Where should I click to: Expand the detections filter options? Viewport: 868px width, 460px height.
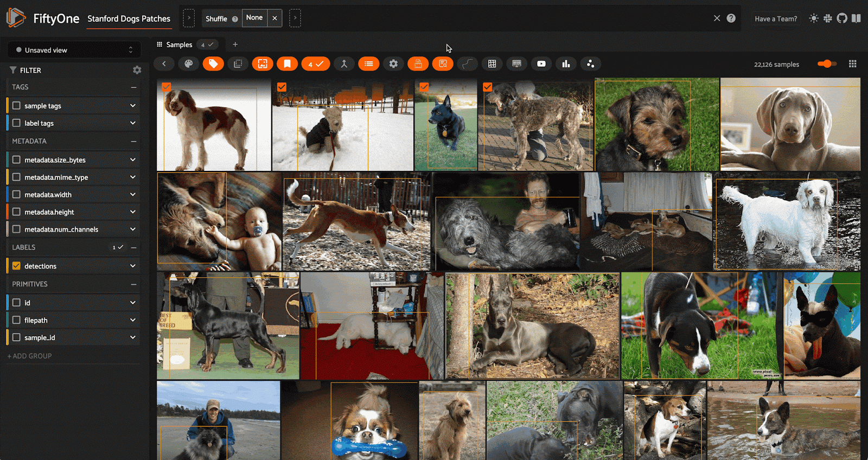click(x=132, y=266)
